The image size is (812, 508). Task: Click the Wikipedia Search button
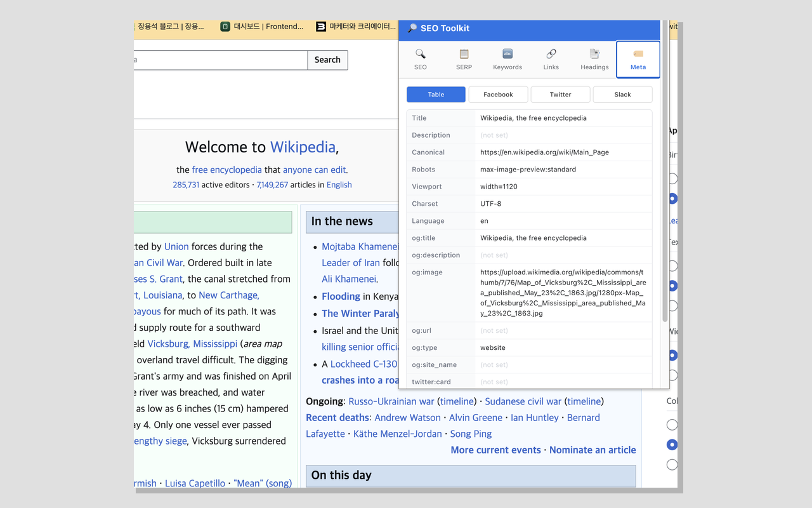click(x=327, y=60)
